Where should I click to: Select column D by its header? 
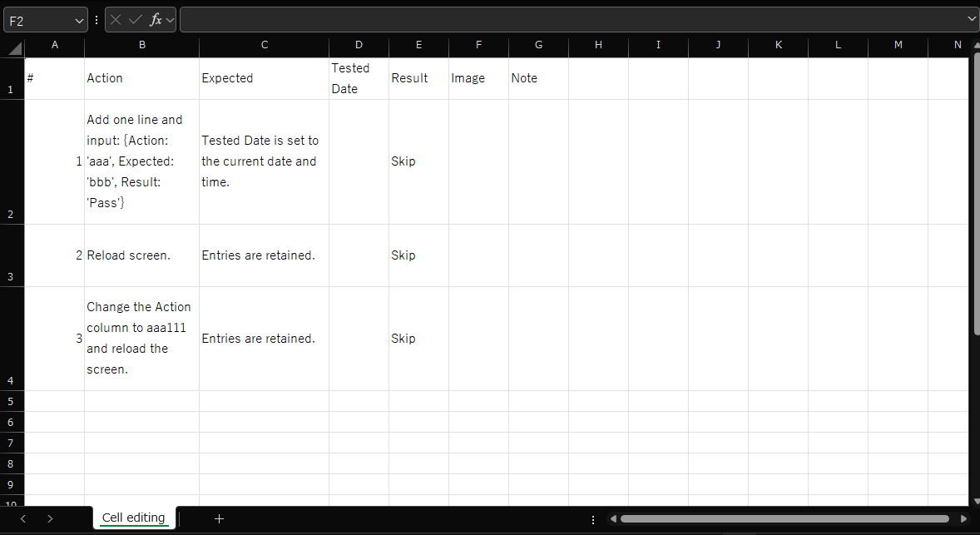tap(359, 45)
